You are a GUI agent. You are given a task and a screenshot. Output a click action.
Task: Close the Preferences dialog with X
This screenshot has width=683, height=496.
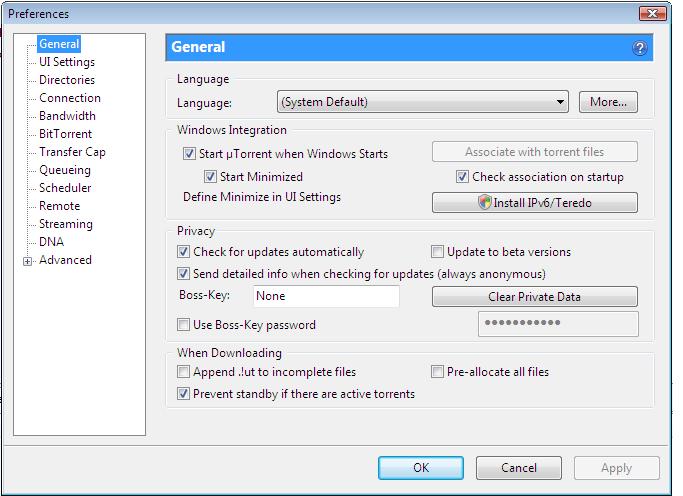point(653,13)
